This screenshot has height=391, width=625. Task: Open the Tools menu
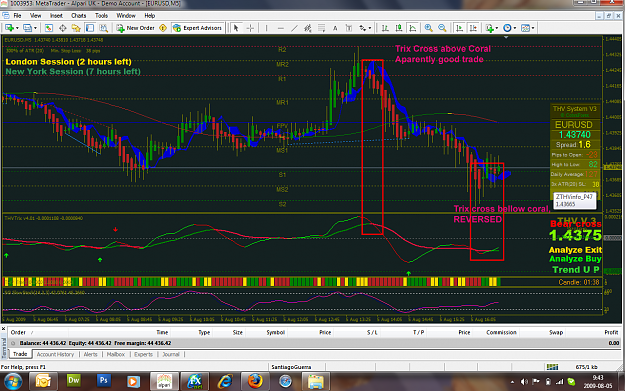coord(101,16)
